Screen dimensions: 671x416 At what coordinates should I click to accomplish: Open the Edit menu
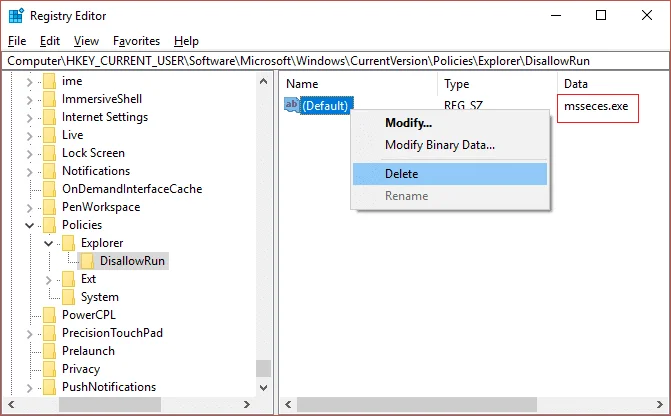point(50,41)
